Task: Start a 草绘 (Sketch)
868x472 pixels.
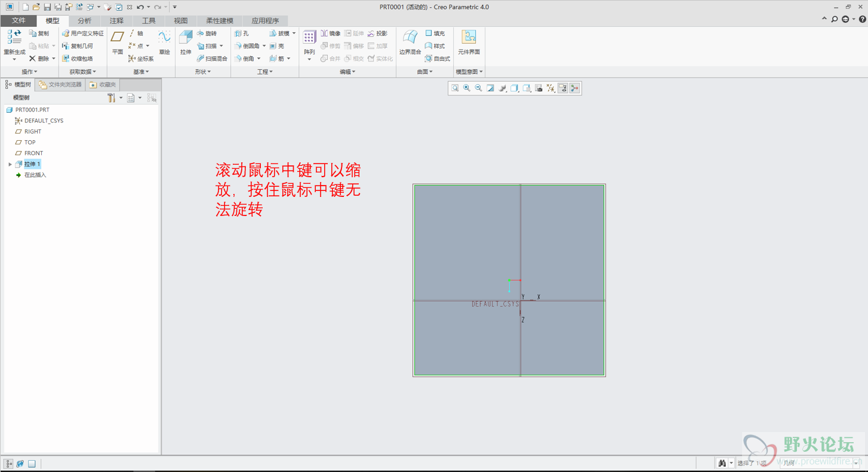Action: pos(164,43)
